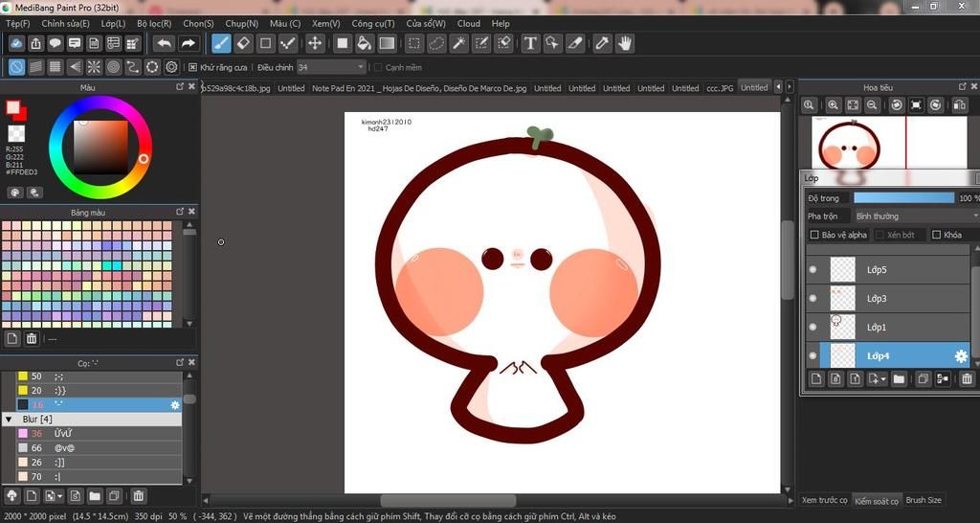The width and height of the screenshot is (980, 523).
Task: Select the concentric circle snap guide
Action: (113, 67)
